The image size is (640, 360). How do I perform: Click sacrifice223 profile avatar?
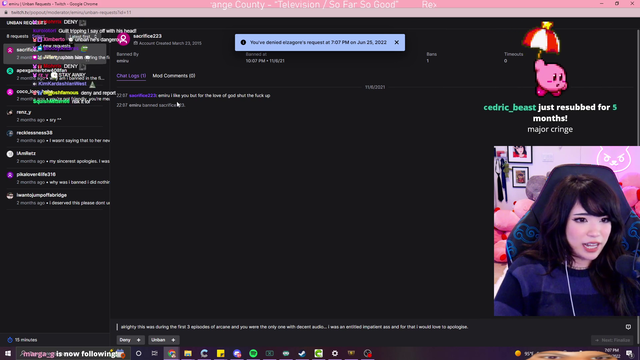click(123, 39)
